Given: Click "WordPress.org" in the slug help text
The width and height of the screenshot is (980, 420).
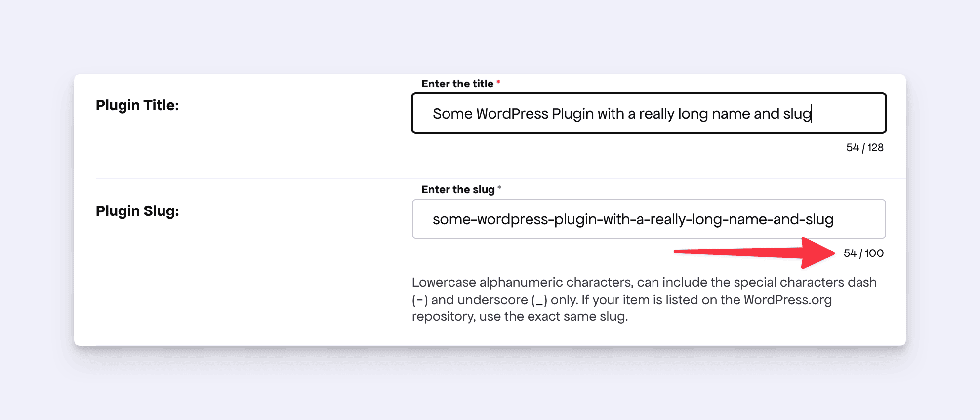Looking at the screenshot, I should pos(787,300).
